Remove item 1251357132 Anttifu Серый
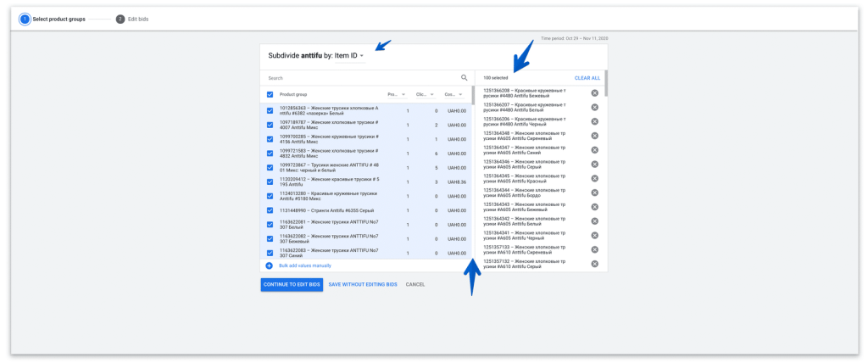Viewport: 868px width, 363px height. (594, 264)
